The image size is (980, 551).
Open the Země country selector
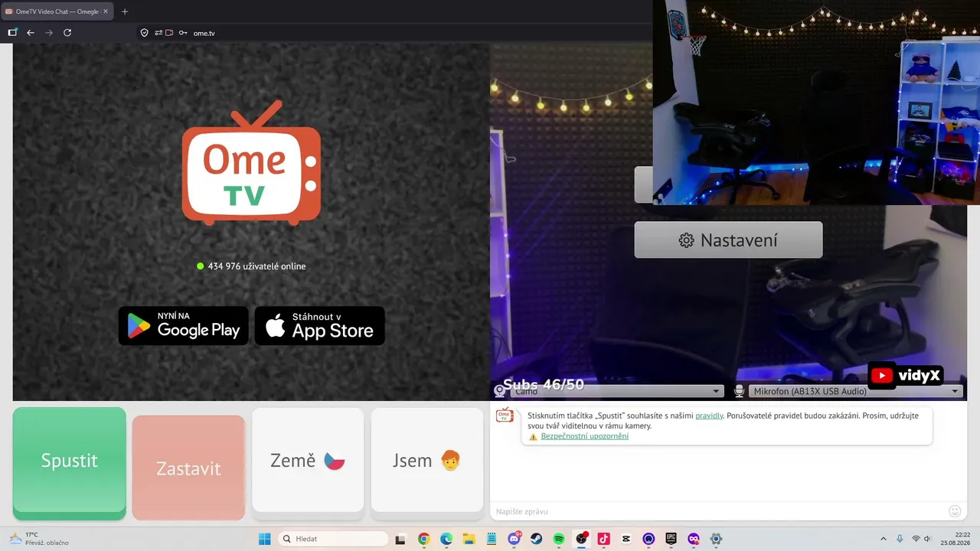click(x=308, y=461)
